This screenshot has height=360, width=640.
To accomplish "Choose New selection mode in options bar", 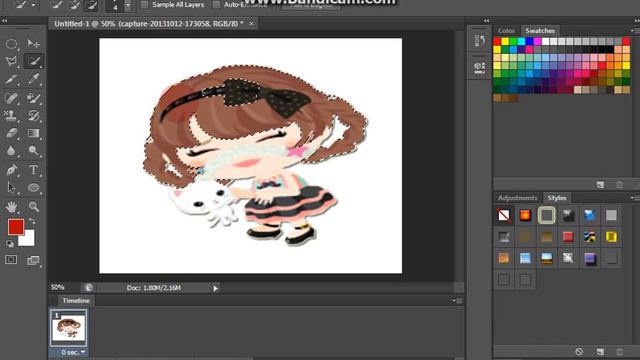I will pos(57,5).
